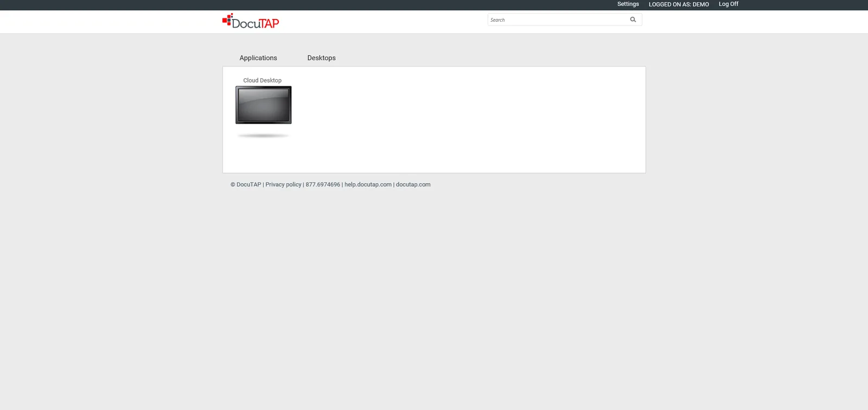Click the 877.6974696 phone number

tap(323, 185)
